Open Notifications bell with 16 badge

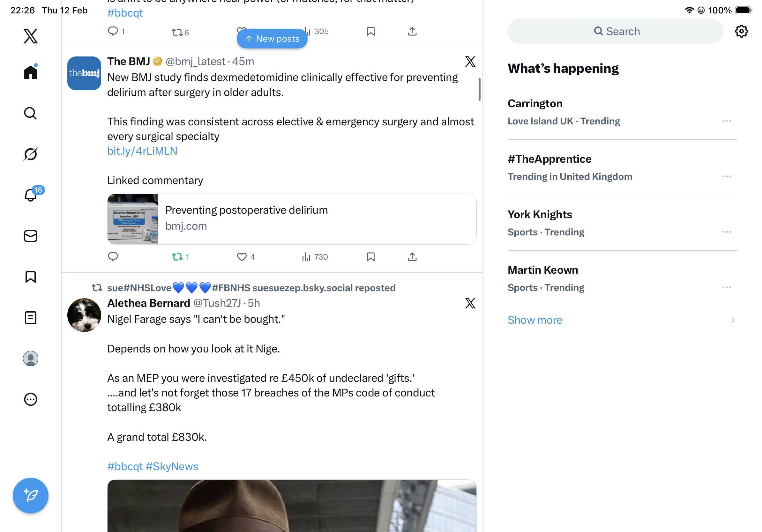[x=31, y=195]
